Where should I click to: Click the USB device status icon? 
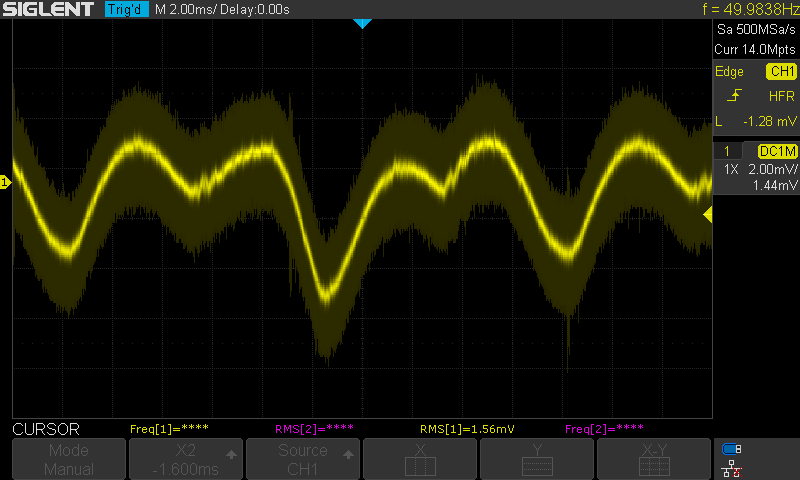(731, 449)
